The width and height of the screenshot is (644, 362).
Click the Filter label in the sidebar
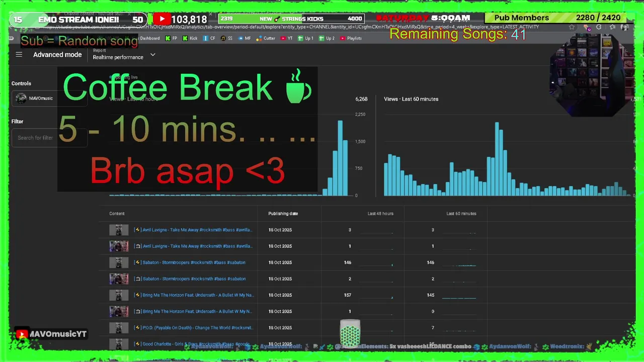(18, 121)
